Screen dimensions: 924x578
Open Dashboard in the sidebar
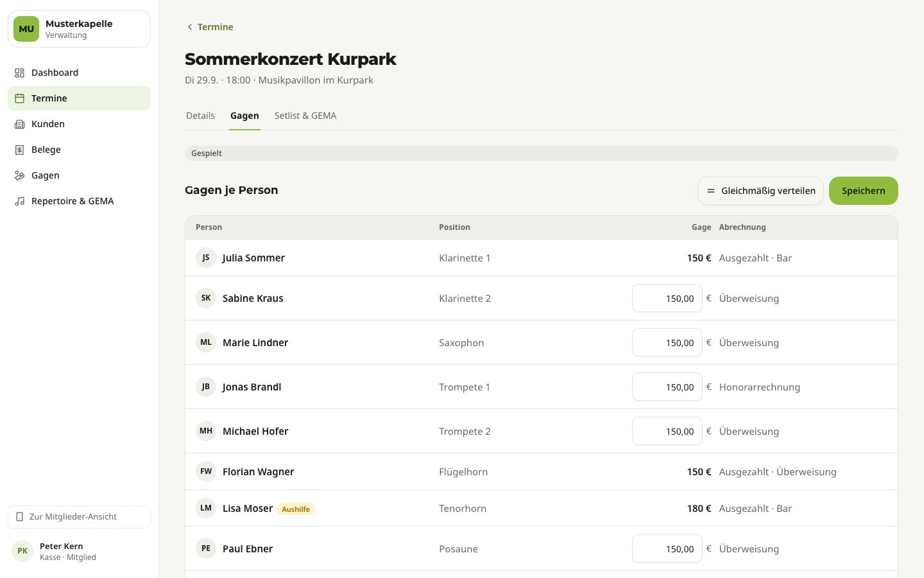coord(79,73)
